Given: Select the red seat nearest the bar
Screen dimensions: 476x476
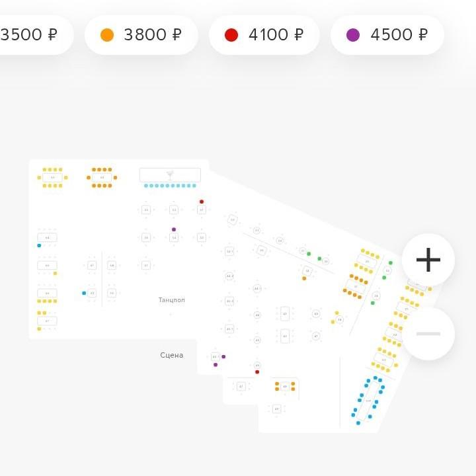Looking at the screenshot, I should (202, 202).
